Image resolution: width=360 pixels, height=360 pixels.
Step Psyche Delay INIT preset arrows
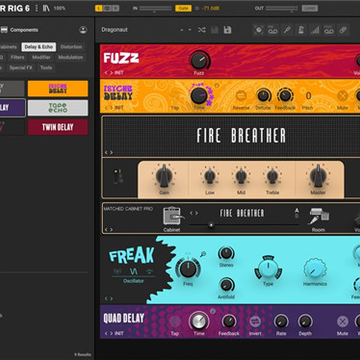pos(109,108)
